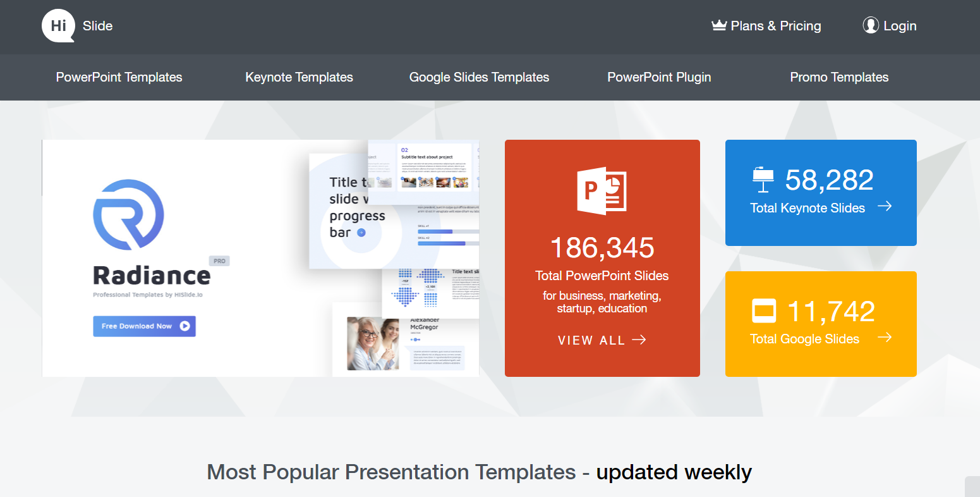
Task: Click the arrow next to Total Google Slides
Action: point(885,337)
